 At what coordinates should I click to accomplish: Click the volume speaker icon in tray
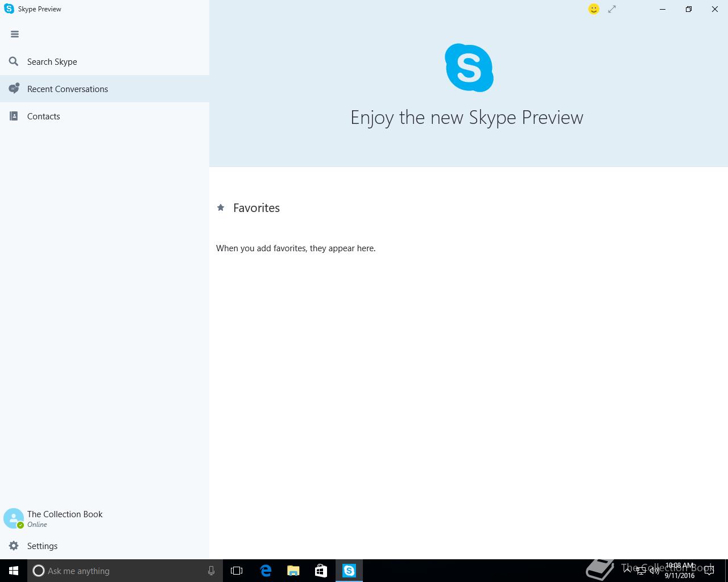655,571
